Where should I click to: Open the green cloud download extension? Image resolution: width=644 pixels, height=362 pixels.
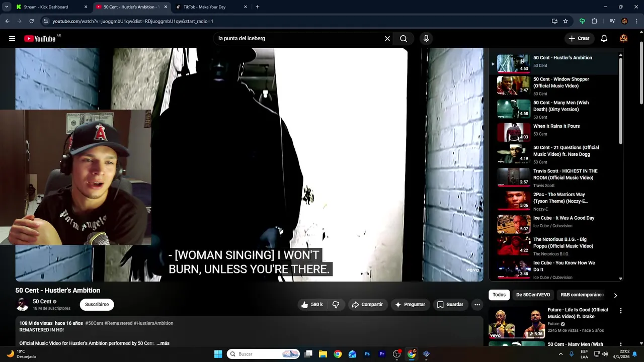coord(582,21)
